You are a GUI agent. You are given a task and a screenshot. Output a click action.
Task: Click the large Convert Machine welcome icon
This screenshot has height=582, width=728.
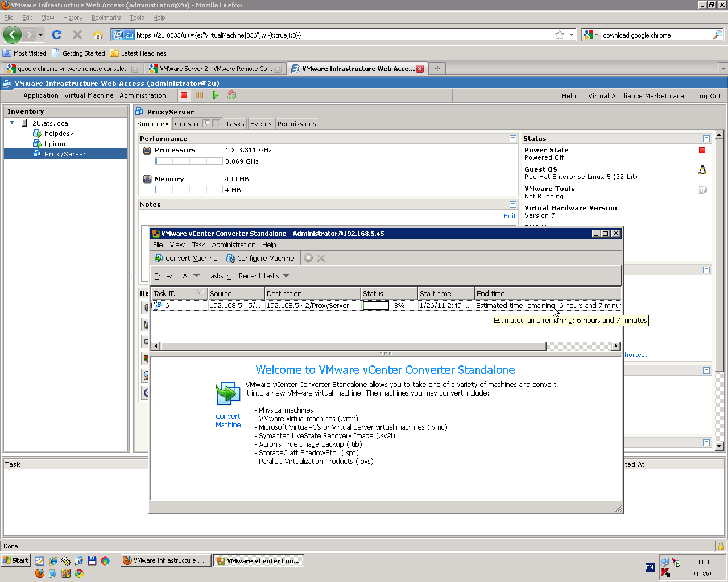(228, 393)
